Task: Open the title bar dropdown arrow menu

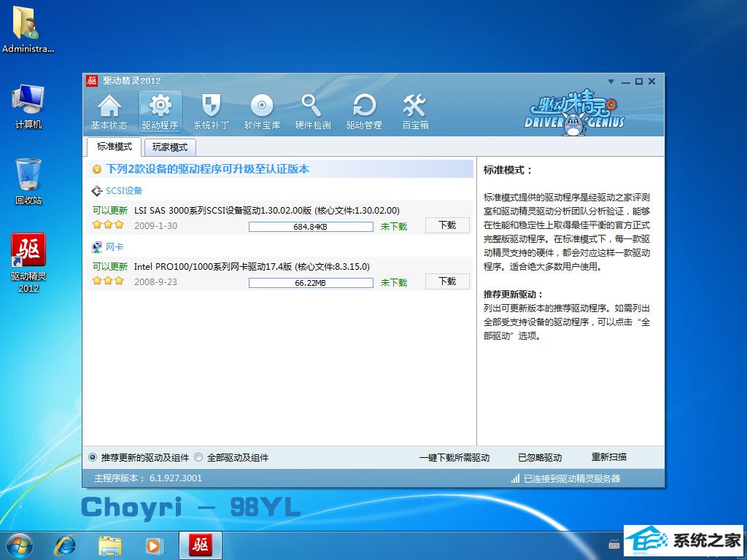Action: tap(611, 82)
